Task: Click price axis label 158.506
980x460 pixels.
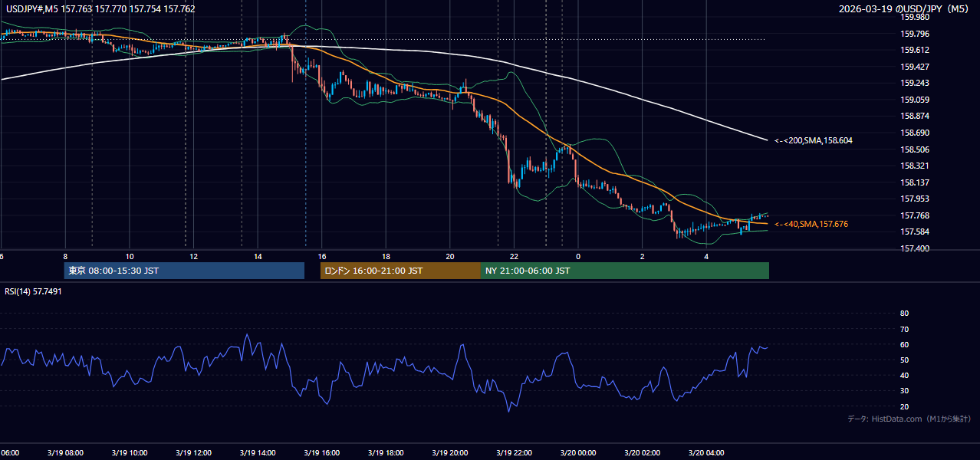Action: pos(915,149)
